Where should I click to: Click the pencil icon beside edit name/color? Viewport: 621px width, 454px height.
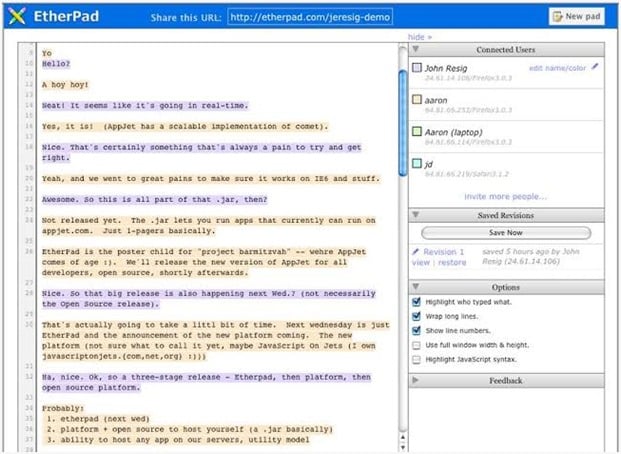(x=595, y=67)
